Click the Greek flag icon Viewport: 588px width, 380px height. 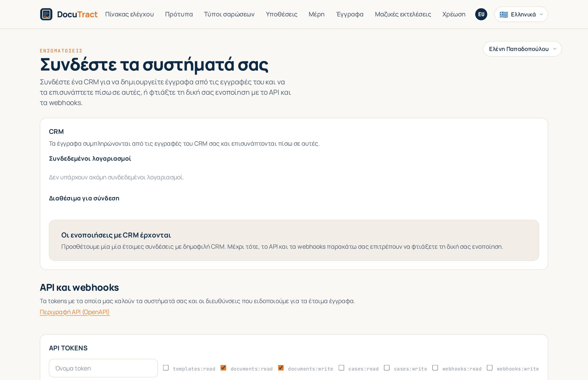tap(504, 14)
